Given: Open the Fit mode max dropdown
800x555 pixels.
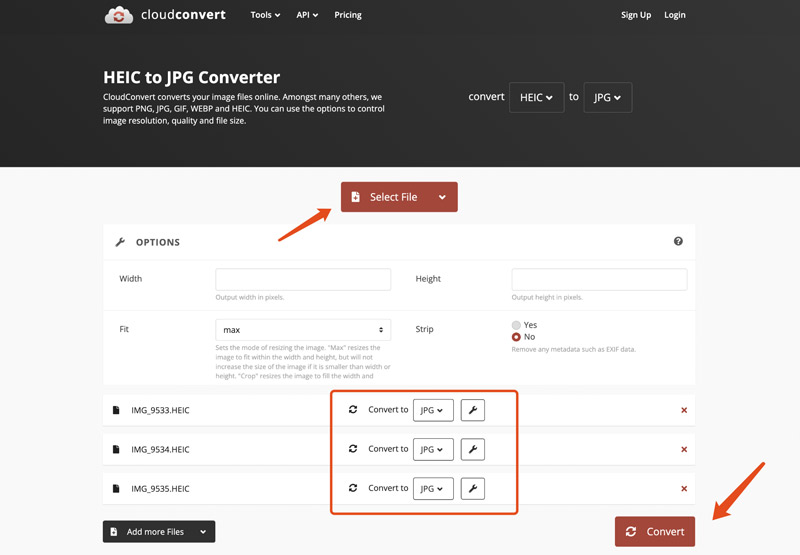Looking at the screenshot, I should [303, 330].
